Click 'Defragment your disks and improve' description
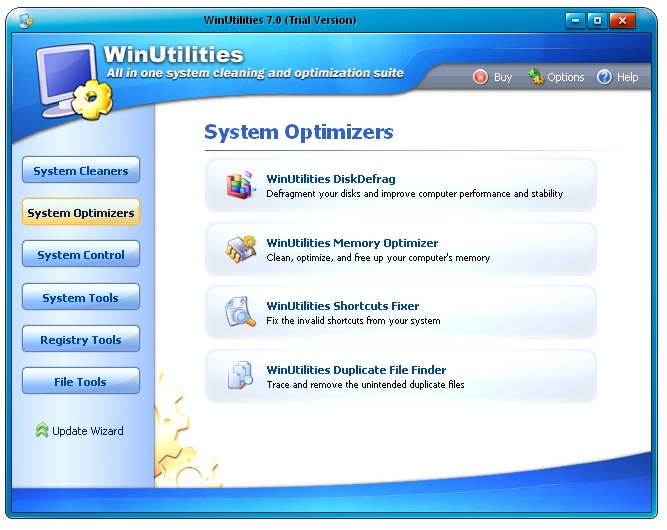667x530 pixels. click(x=415, y=194)
